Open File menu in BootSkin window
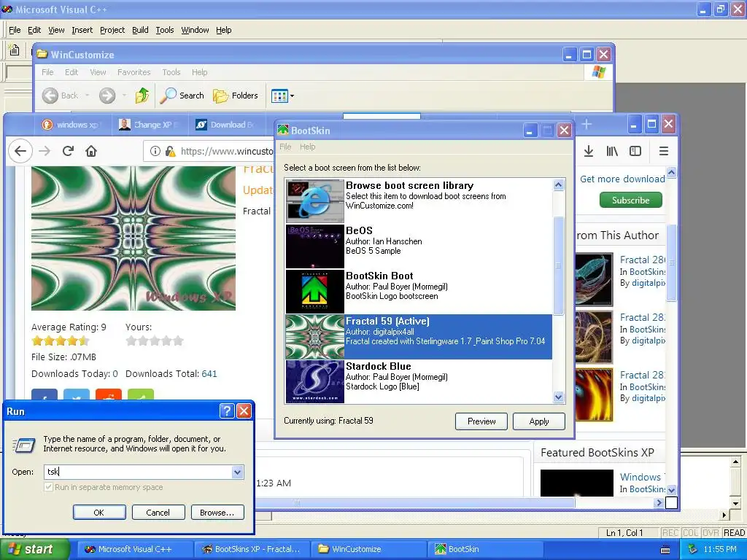Viewport: 747px width, 560px height. (x=285, y=147)
